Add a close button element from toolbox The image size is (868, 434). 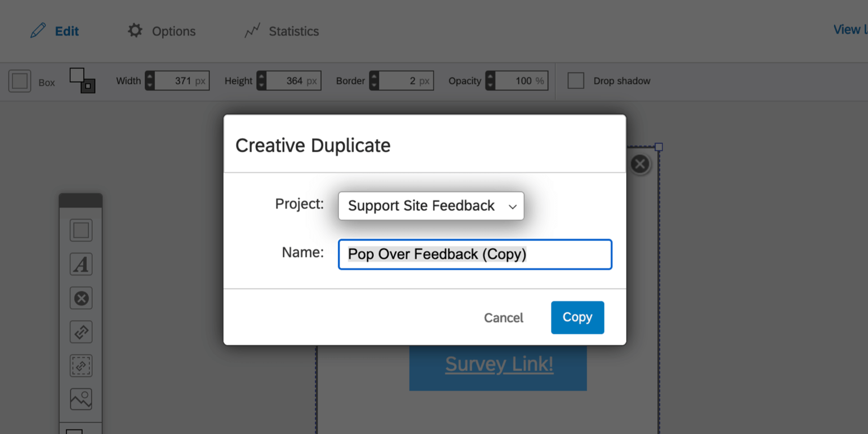pos(81,298)
